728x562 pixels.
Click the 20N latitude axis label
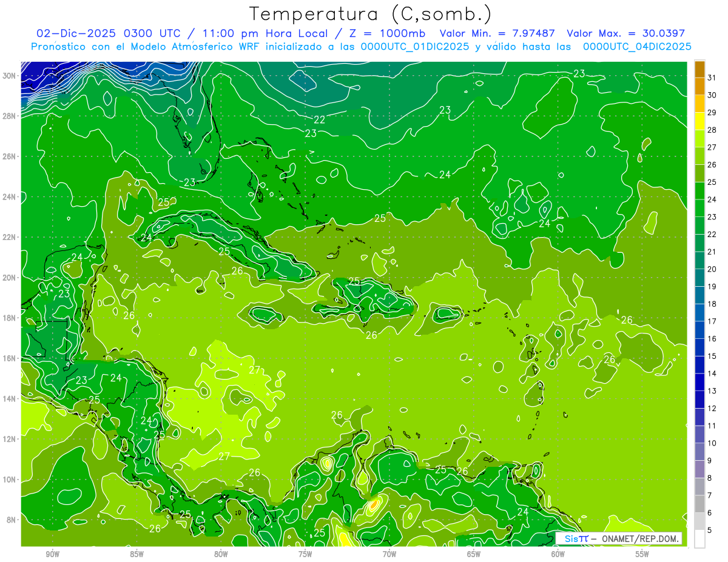10,278
